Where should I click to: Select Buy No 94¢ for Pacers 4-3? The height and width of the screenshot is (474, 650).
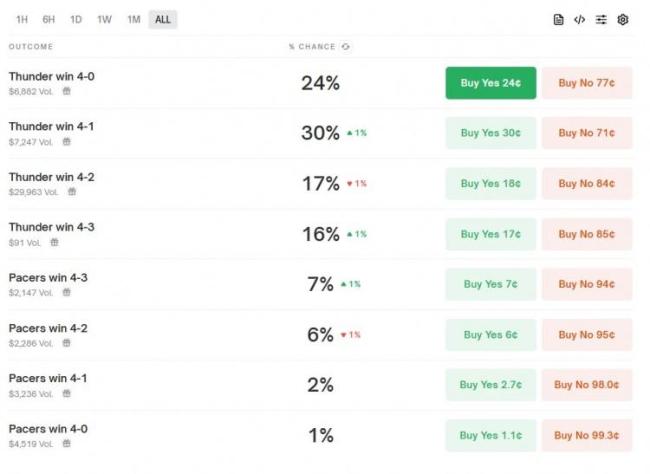(587, 284)
